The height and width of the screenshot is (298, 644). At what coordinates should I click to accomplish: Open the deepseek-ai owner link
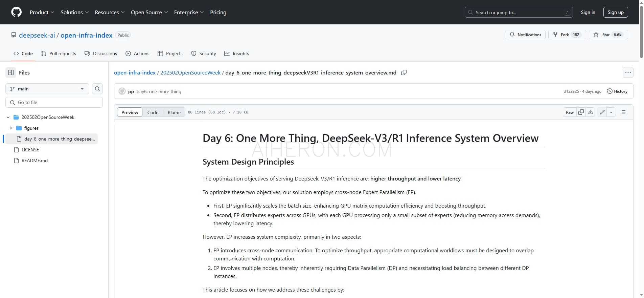[x=37, y=35]
